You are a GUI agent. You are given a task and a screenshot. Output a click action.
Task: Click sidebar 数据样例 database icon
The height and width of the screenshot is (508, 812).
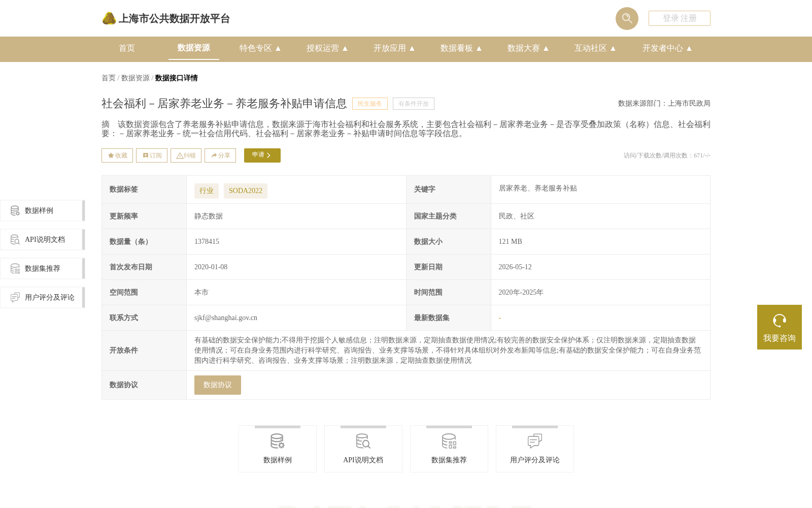point(15,210)
